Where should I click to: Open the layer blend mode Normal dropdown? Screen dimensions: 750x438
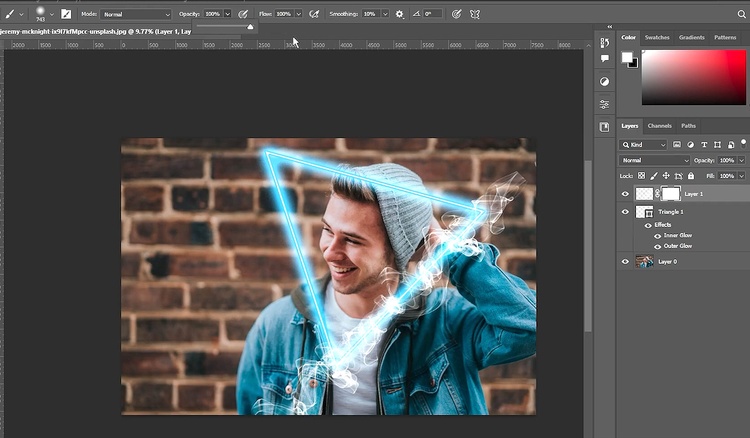[x=655, y=160]
